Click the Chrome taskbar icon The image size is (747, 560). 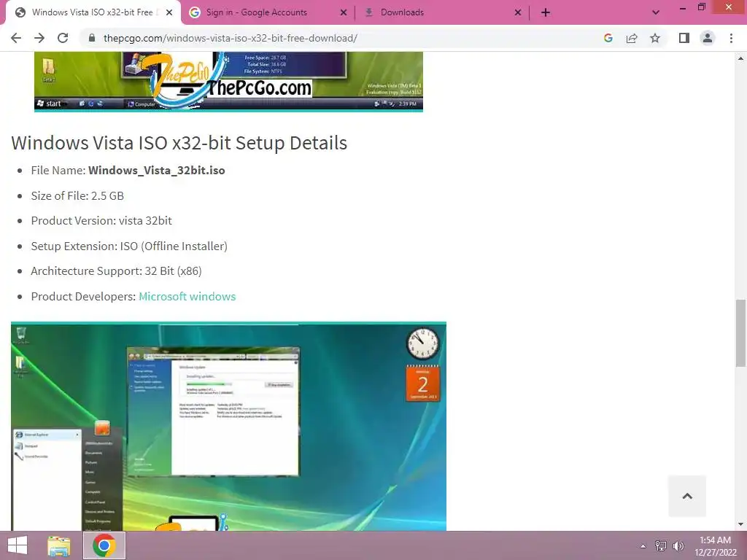click(104, 545)
